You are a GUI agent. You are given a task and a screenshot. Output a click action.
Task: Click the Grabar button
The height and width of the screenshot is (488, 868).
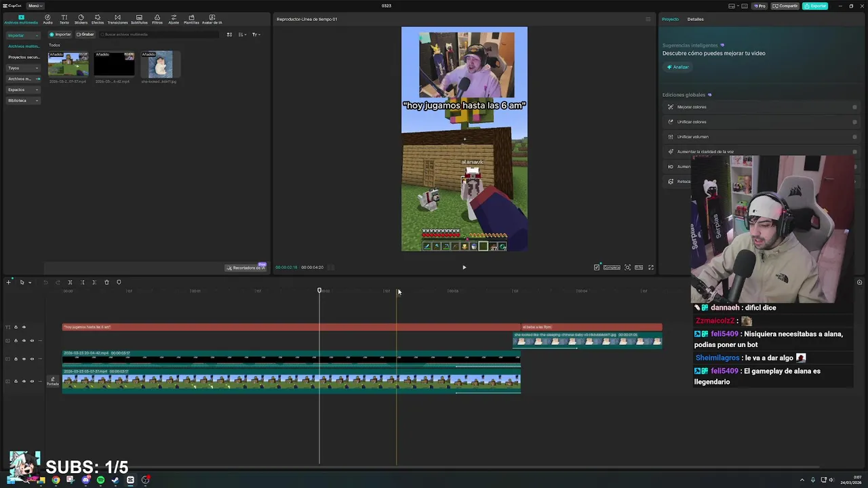(85, 35)
